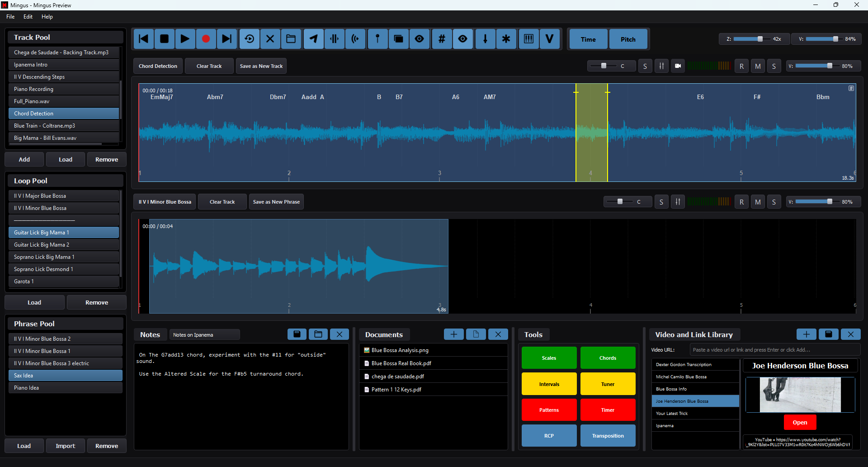This screenshot has width=868, height=467.
Task: Adjust Chord Detection pan slider
Action: coord(604,66)
